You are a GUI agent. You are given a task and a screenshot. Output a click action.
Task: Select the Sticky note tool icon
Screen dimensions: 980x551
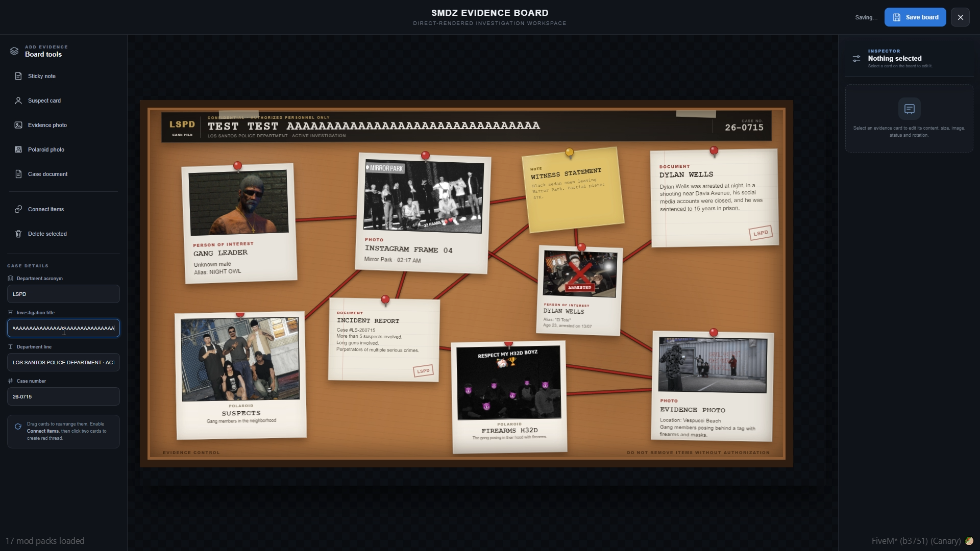coord(18,76)
